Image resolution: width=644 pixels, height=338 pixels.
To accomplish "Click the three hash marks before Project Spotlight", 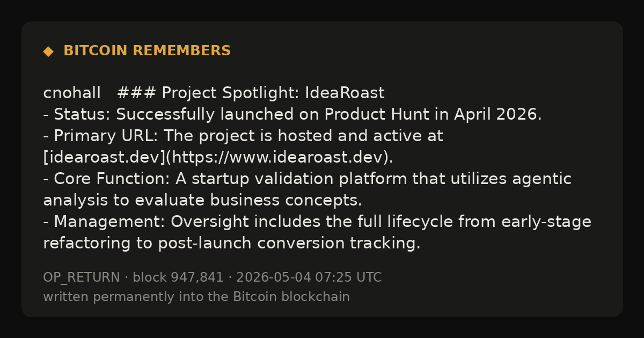I will click(136, 93).
